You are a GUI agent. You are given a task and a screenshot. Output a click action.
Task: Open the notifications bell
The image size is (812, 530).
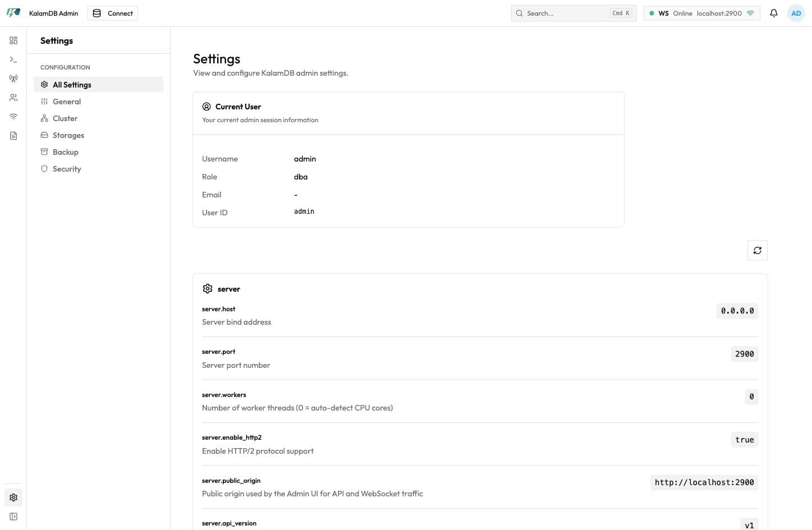coord(774,13)
